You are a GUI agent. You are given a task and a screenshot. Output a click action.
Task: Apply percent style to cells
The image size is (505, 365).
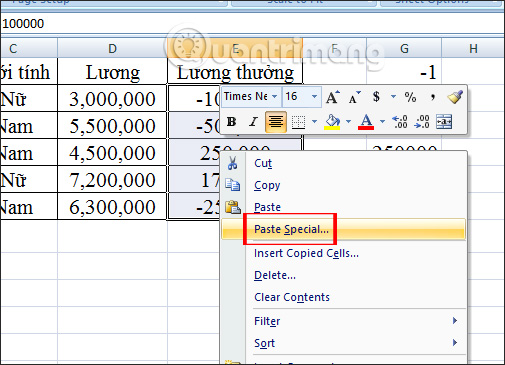point(410,97)
